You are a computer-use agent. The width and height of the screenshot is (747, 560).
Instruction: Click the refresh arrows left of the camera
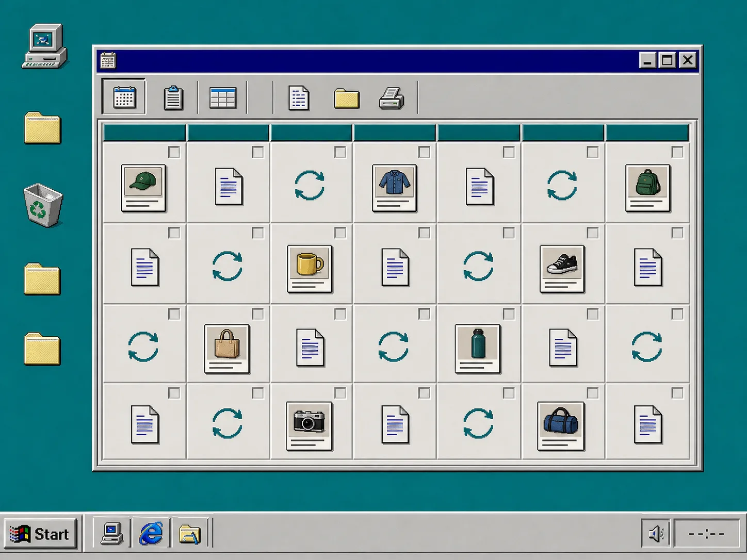228,423
